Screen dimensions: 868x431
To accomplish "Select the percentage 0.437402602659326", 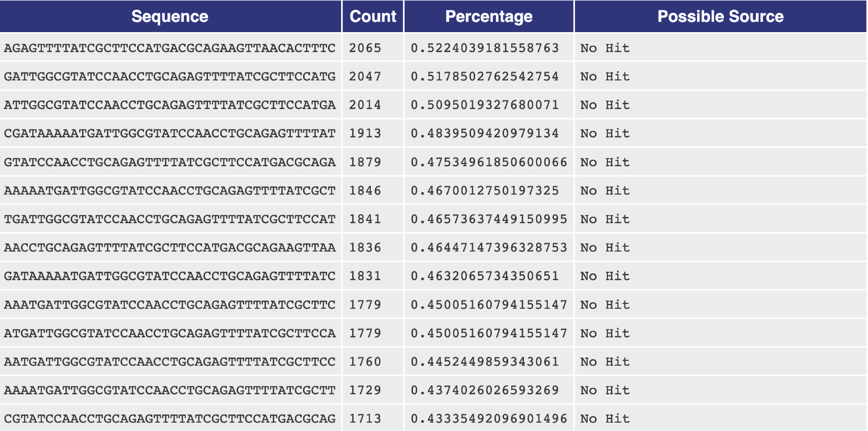I will tap(485, 390).
